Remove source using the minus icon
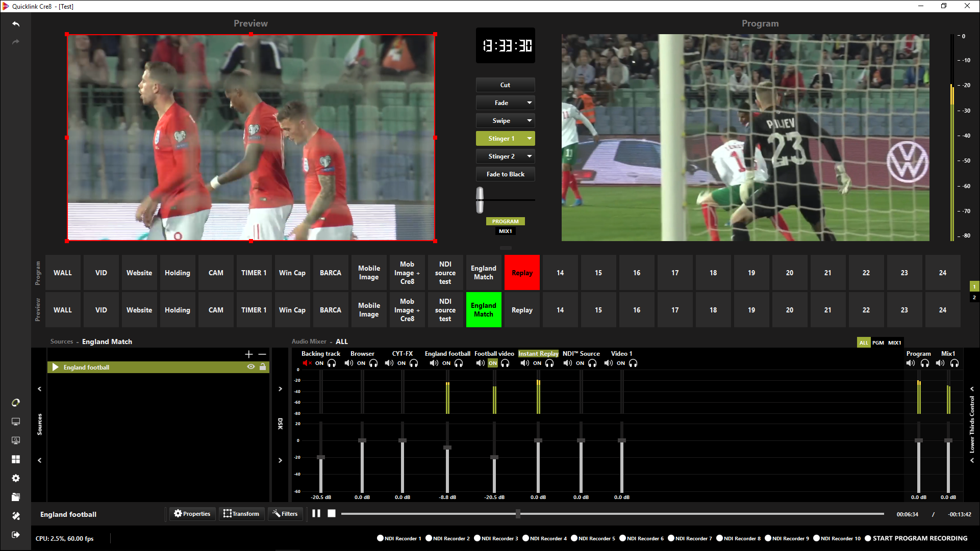 pos(262,354)
